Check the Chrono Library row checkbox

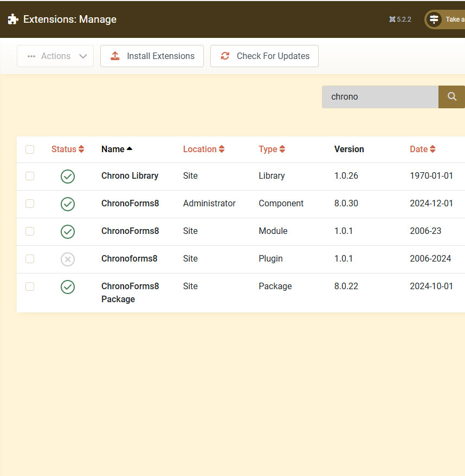tap(30, 176)
